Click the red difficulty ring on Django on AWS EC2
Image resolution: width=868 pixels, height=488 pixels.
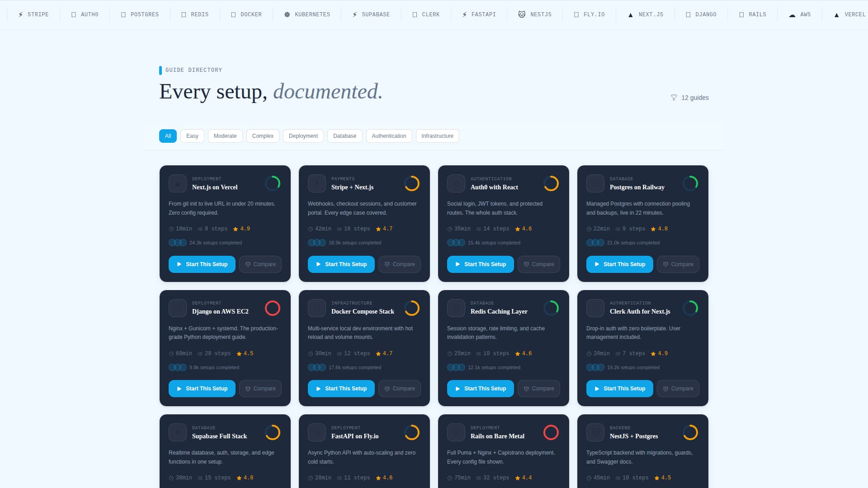(273, 308)
